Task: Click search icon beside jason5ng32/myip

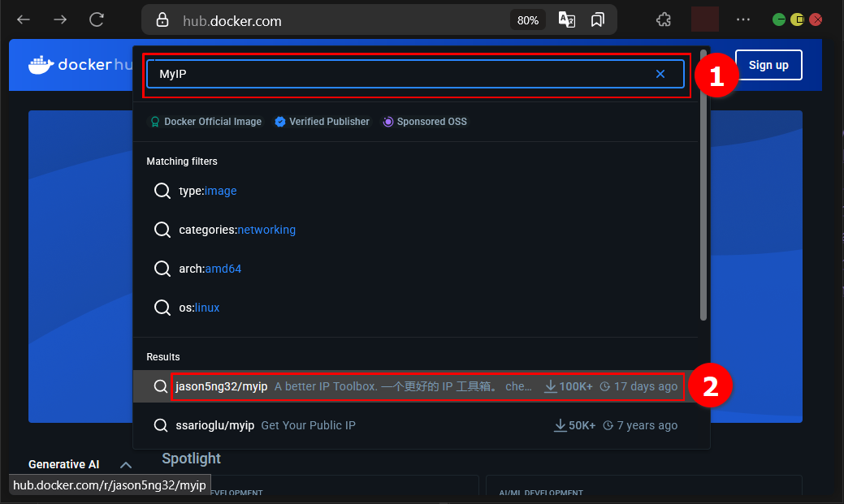Action: 160,386
